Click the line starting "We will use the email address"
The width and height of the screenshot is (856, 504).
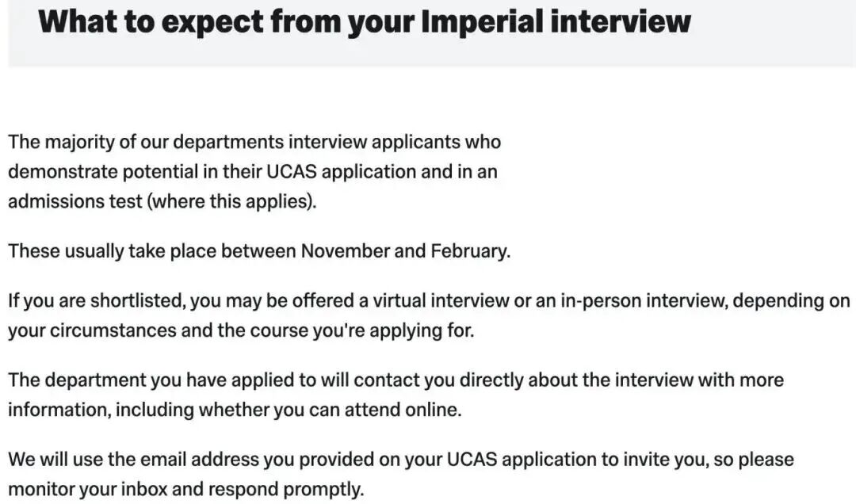pyautogui.click(x=400, y=460)
